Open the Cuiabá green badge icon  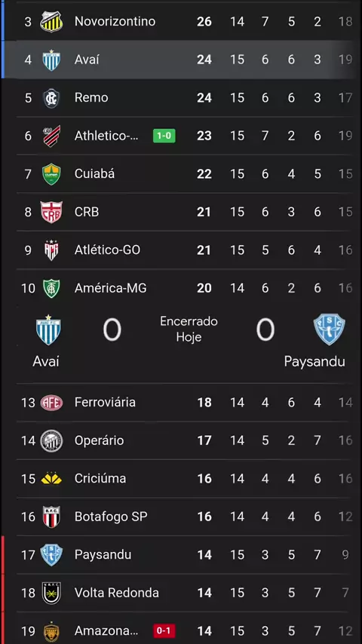click(x=51, y=174)
